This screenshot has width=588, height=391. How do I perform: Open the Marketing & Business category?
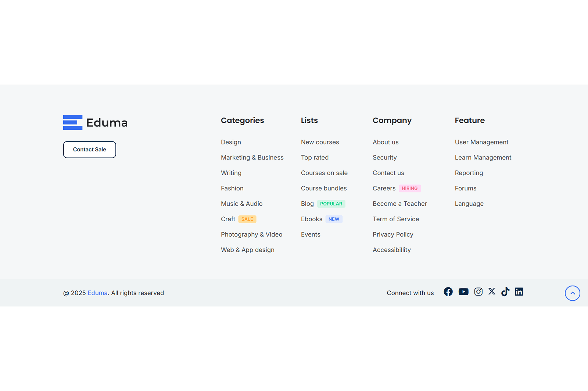click(252, 158)
